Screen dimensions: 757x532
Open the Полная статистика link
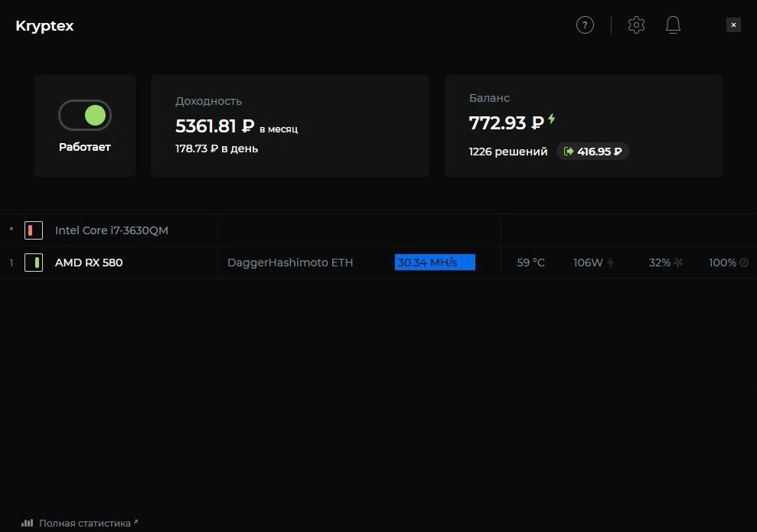coord(85,523)
